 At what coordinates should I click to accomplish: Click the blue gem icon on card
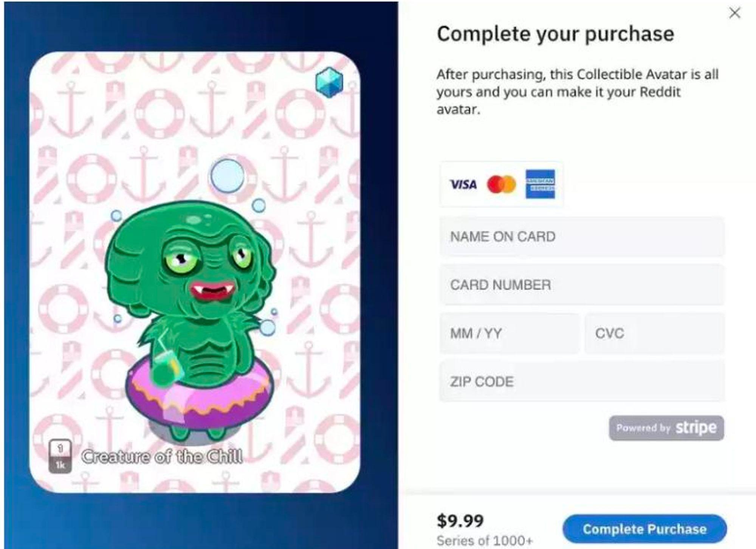pos(329,82)
